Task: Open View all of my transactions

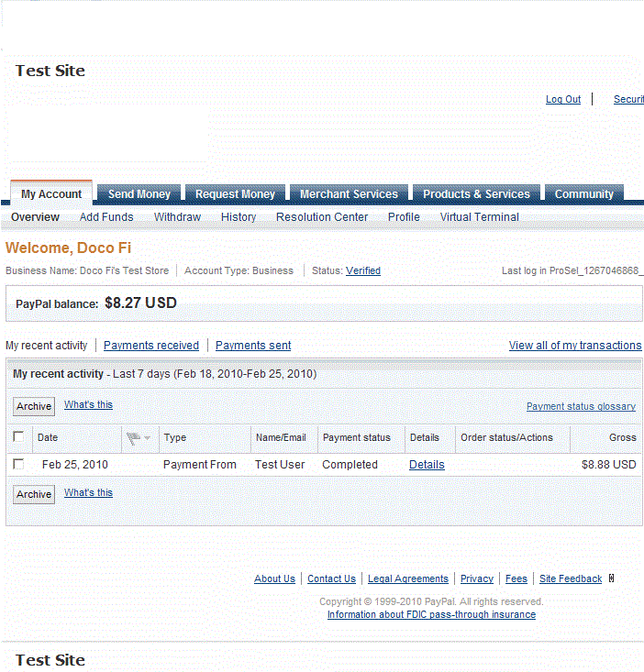Action: click(x=575, y=346)
